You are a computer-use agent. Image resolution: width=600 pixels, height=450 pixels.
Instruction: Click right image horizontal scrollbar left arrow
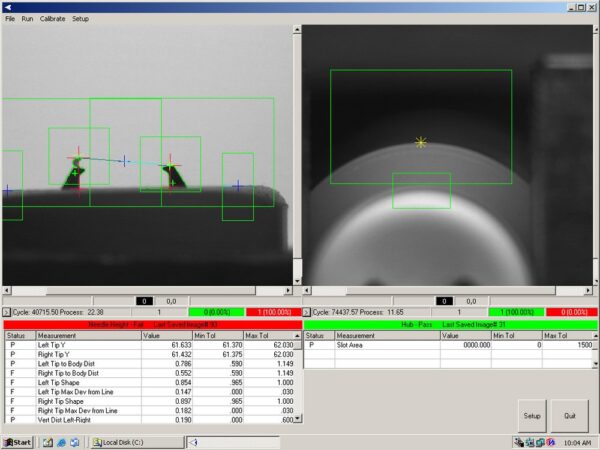coord(307,290)
